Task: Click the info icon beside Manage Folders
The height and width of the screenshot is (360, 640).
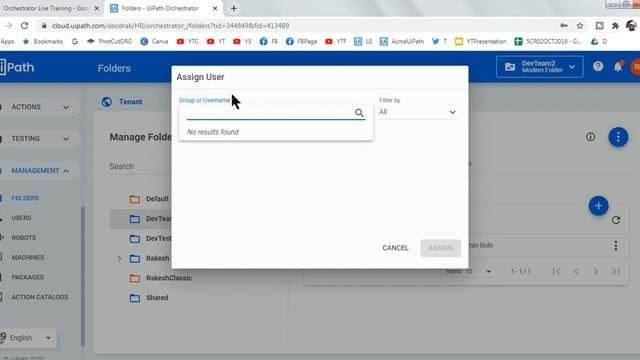Action: (590, 137)
